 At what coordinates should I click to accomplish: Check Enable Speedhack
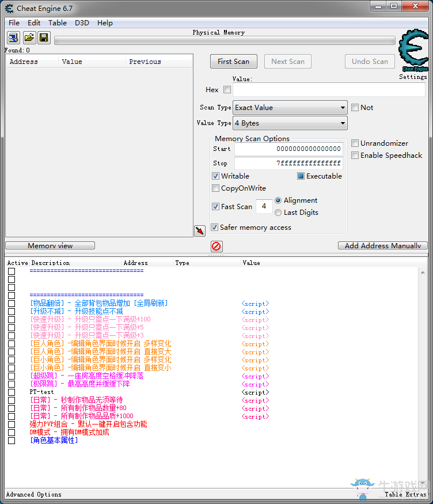[355, 156]
